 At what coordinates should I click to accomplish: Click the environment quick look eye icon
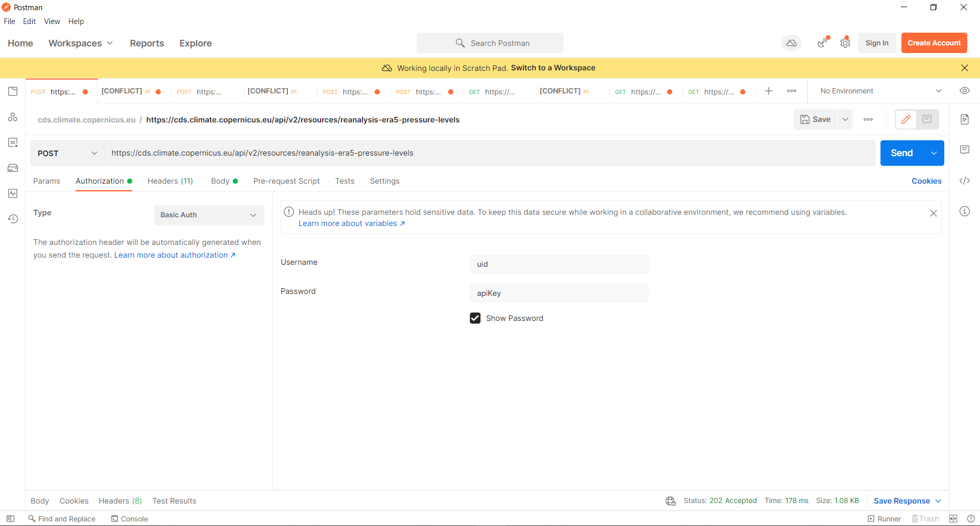coord(965,91)
